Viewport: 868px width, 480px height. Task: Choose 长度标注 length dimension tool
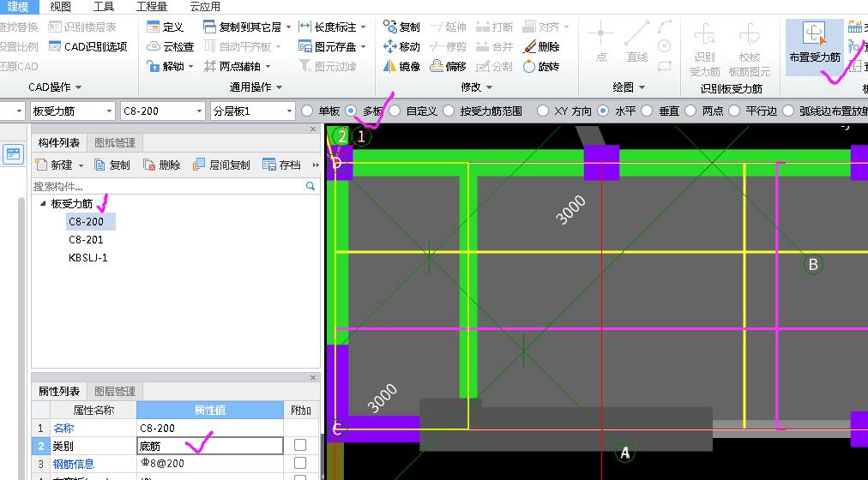[x=328, y=27]
